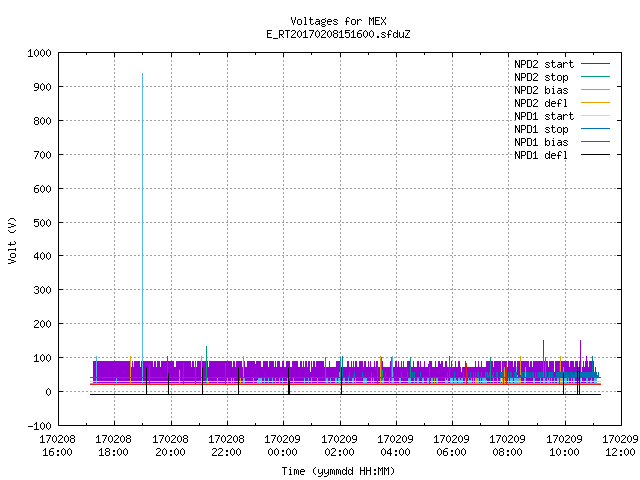Click the '170208 22:00' x-axis tick label

tap(227, 446)
